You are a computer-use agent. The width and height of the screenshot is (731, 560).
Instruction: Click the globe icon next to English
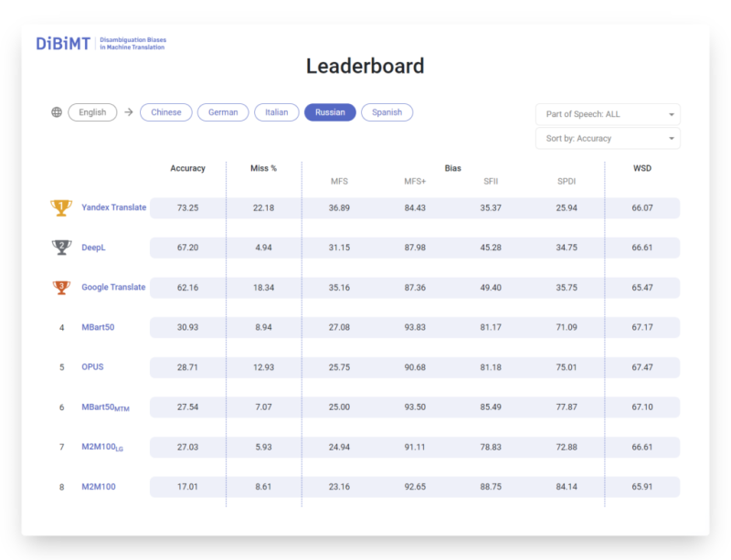coord(57,112)
